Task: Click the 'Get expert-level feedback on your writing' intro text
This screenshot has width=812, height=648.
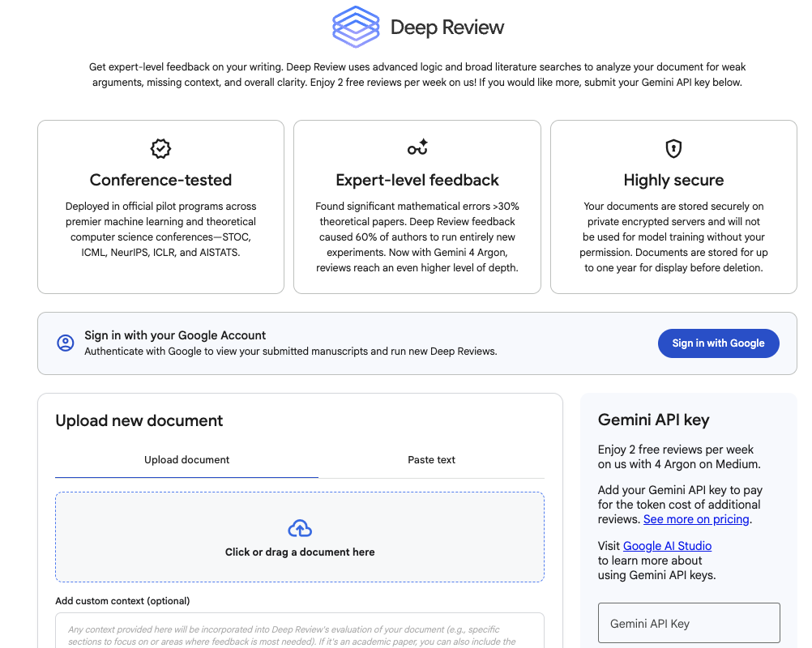Action: pos(417,75)
